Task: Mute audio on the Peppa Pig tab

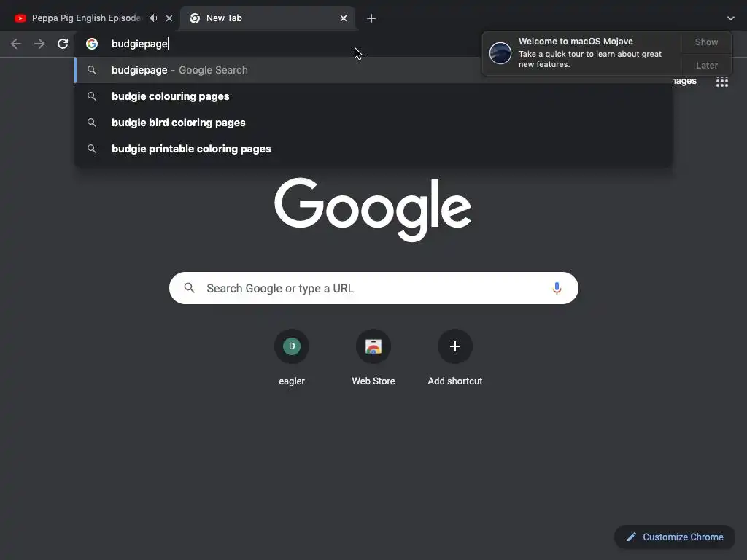Action: coord(153,18)
